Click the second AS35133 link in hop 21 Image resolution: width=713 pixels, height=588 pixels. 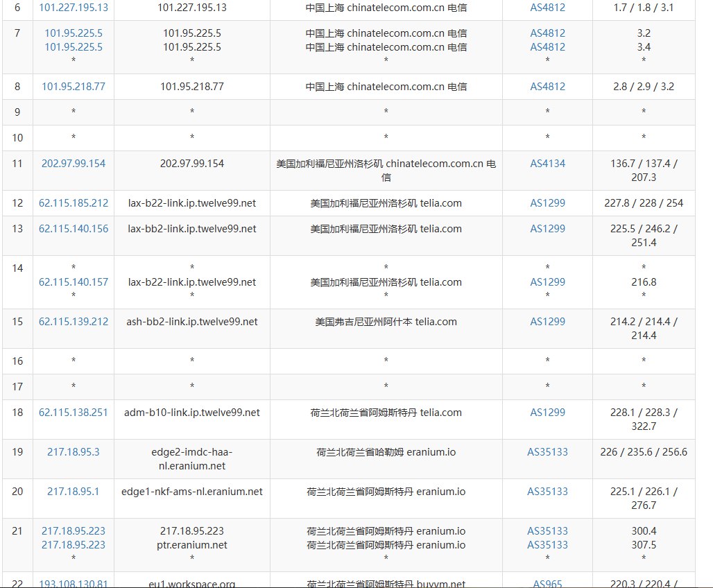point(547,544)
